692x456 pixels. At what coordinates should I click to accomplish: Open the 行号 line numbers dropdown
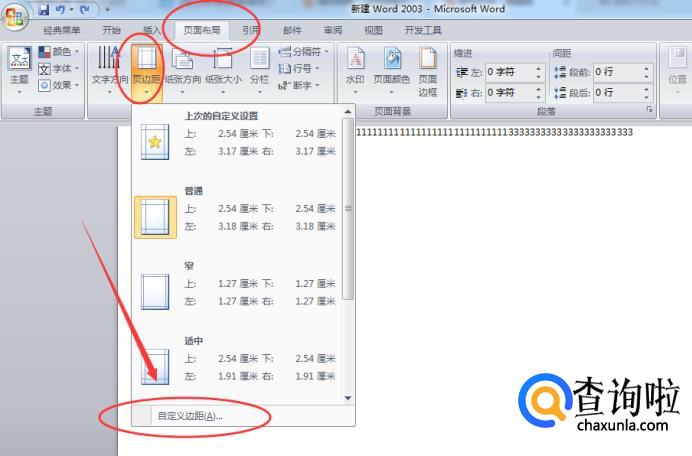pos(298,68)
